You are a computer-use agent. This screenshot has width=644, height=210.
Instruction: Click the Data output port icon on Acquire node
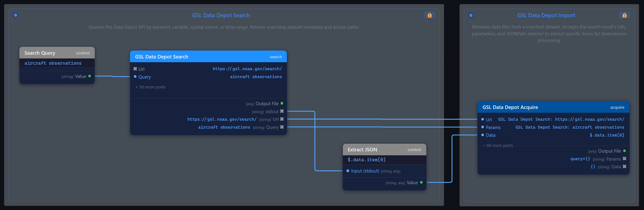click(624, 167)
